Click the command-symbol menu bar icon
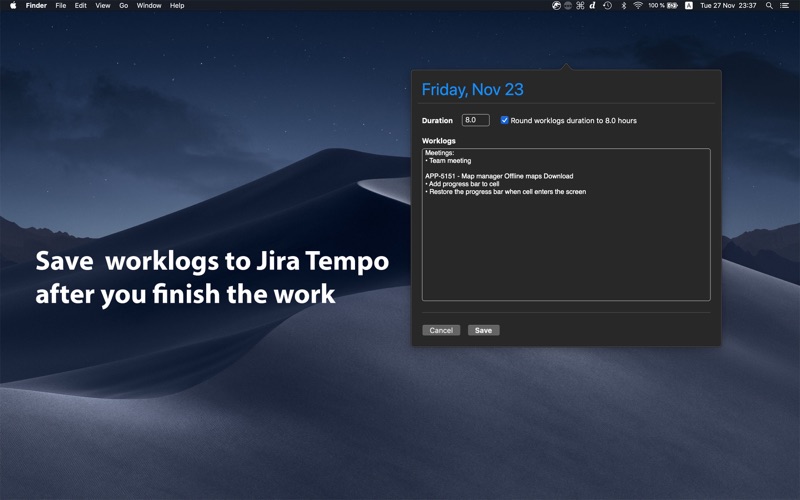This screenshot has width=800, height=500. 580,6
